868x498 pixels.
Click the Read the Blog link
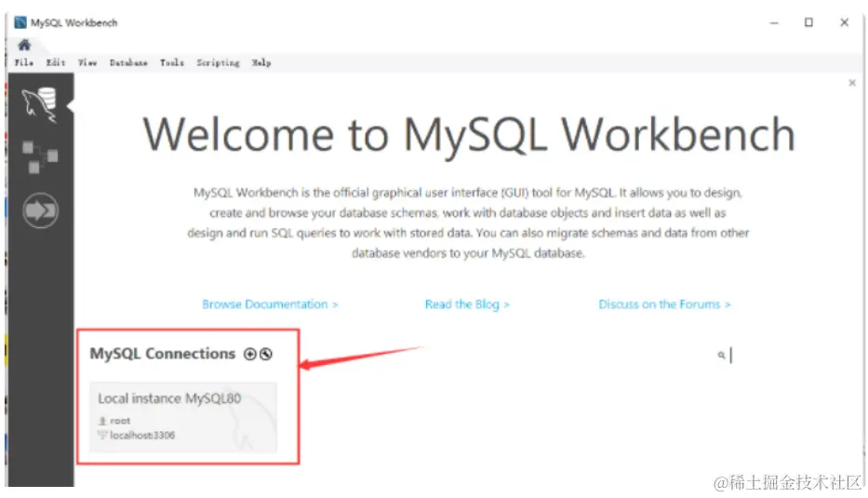tap(467, 304)
